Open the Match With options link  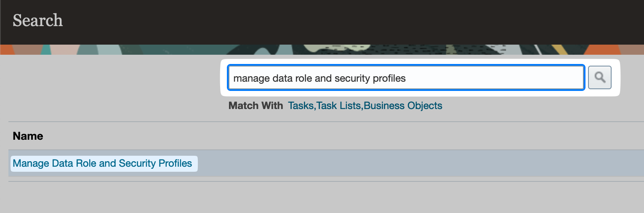point(365,106)
